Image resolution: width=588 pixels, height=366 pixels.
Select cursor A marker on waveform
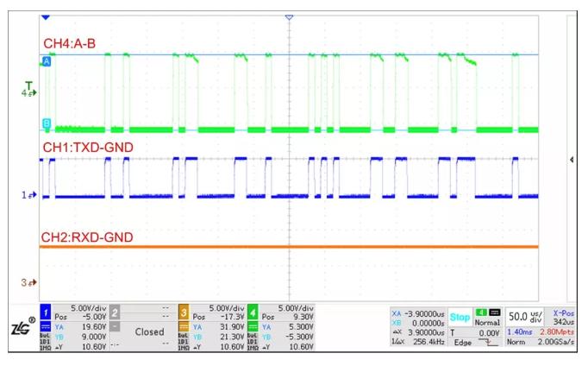(x=46, y=61)
